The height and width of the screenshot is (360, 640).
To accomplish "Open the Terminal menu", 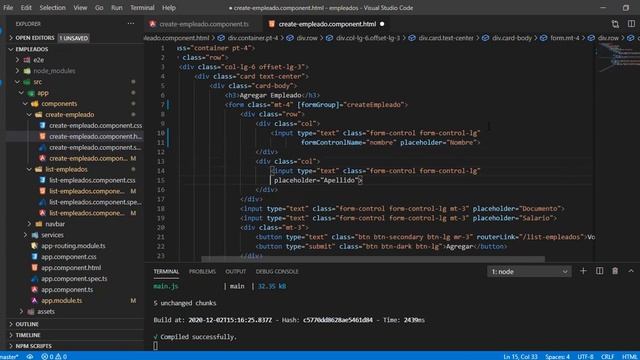I will [142, 8].
